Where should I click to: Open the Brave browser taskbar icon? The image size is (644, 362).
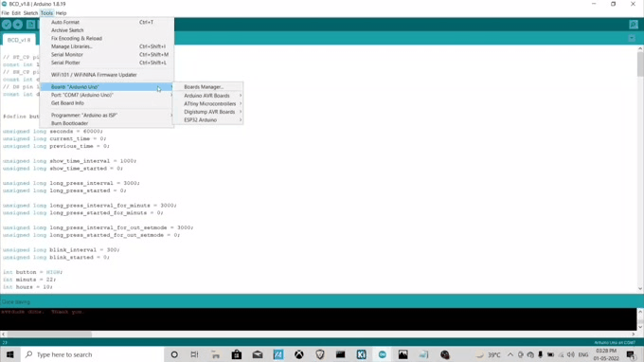click(320, 354)
